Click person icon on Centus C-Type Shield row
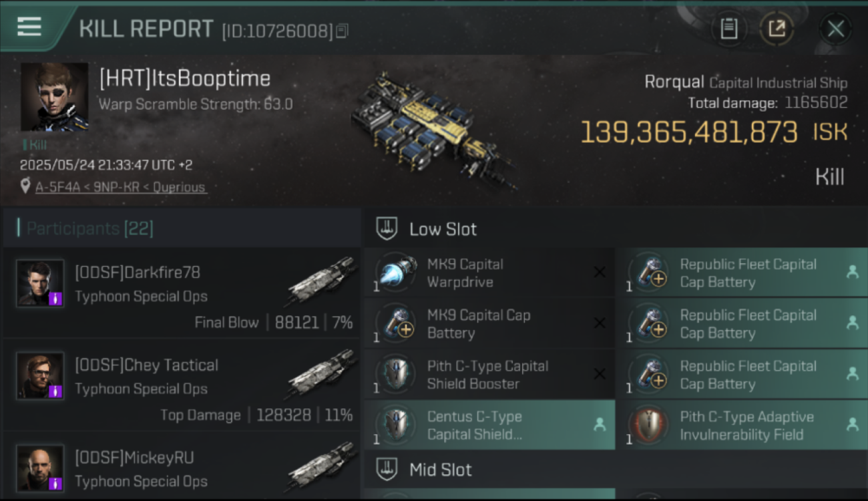Screen dimensions: 868x501 [x=600, y=425]
